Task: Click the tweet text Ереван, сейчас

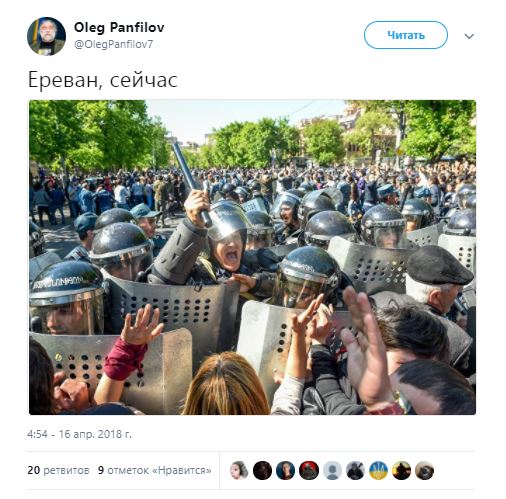Action: pos(103,80)
